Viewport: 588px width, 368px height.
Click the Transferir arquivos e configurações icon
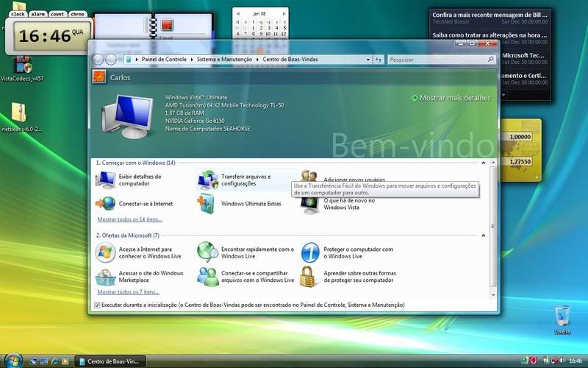pyautogui.click(x=208, y=180)
